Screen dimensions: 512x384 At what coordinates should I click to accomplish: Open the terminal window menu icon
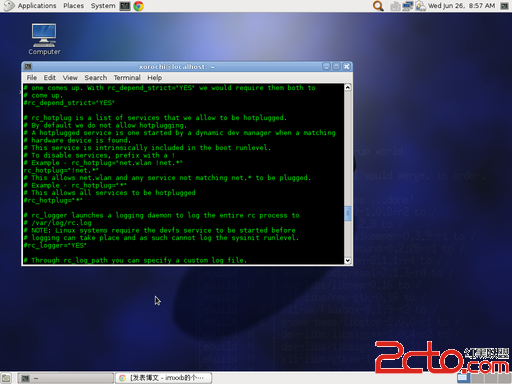point(28,67)
